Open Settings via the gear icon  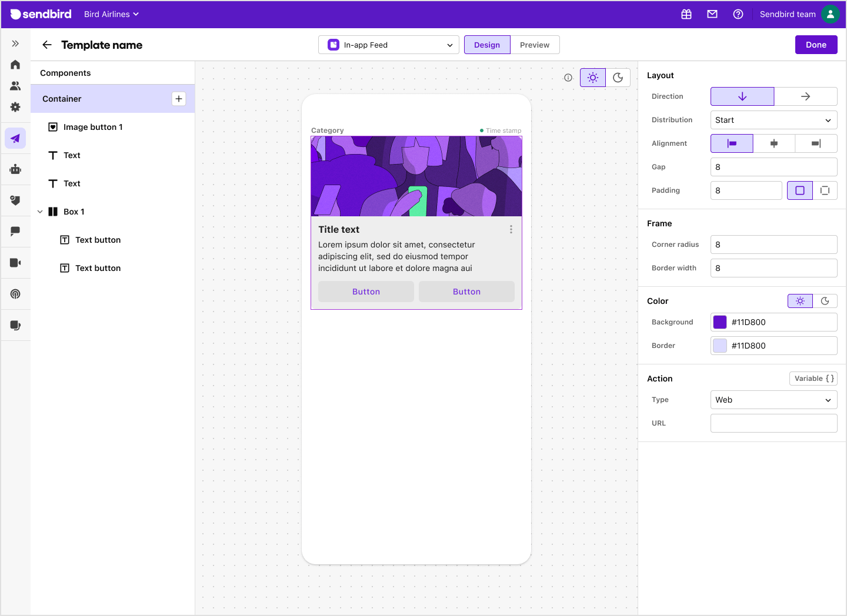click(x=15, y=107)
